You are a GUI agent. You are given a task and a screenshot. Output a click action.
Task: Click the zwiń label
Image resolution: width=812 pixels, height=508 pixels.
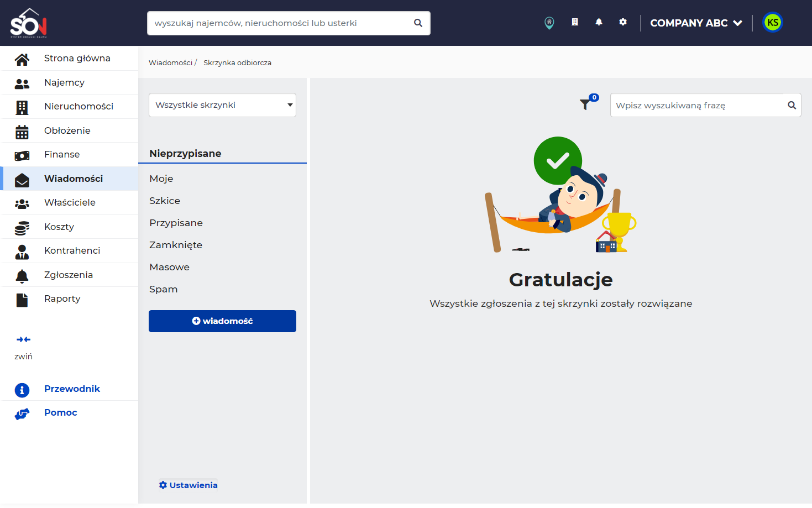[x=23, y=357]
